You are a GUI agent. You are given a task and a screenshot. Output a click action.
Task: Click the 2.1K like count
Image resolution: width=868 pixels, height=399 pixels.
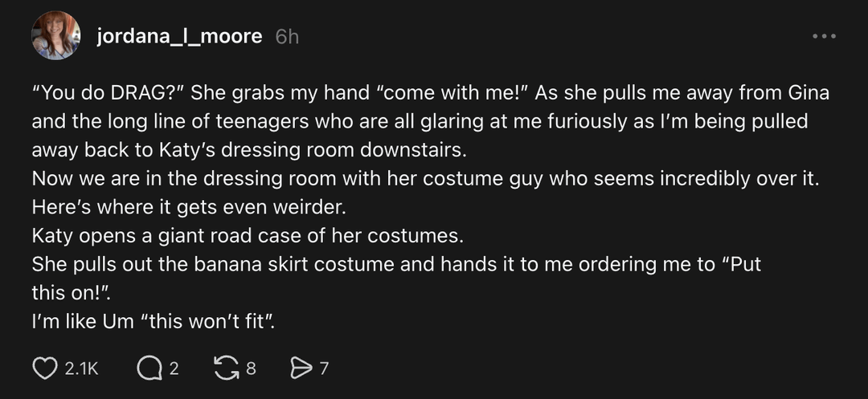pyautogui.click(x=81, y=369)
